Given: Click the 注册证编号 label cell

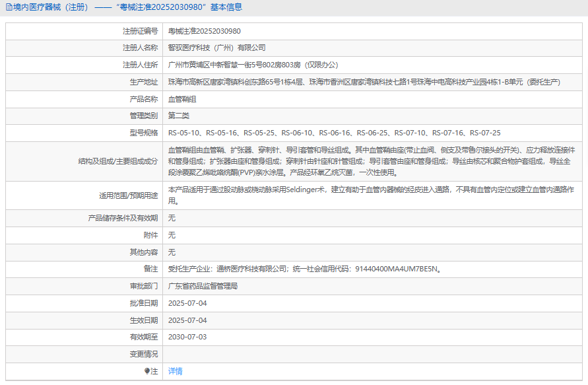Looking at the screenshot, I should [84, 31].
